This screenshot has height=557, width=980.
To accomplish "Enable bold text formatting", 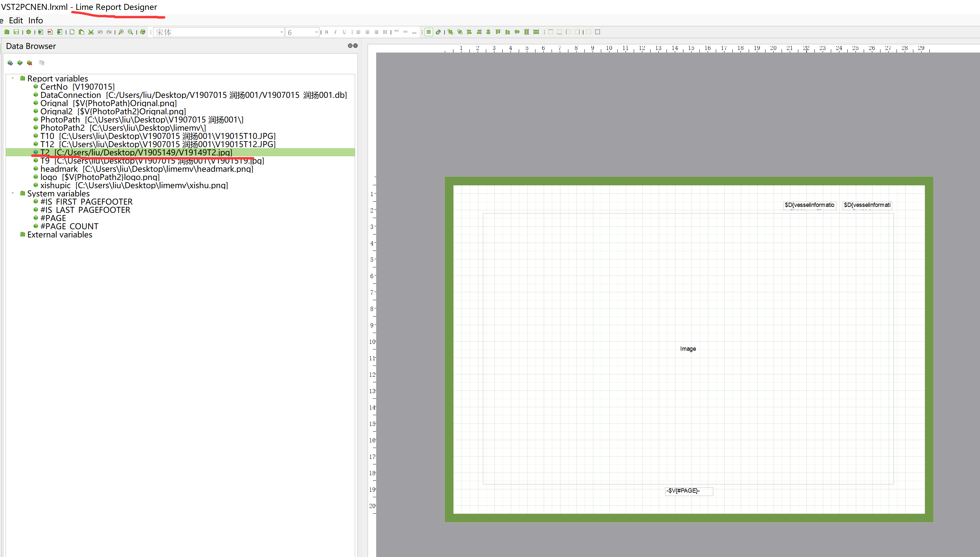I will pyautogui.click(x=326, y=32).
